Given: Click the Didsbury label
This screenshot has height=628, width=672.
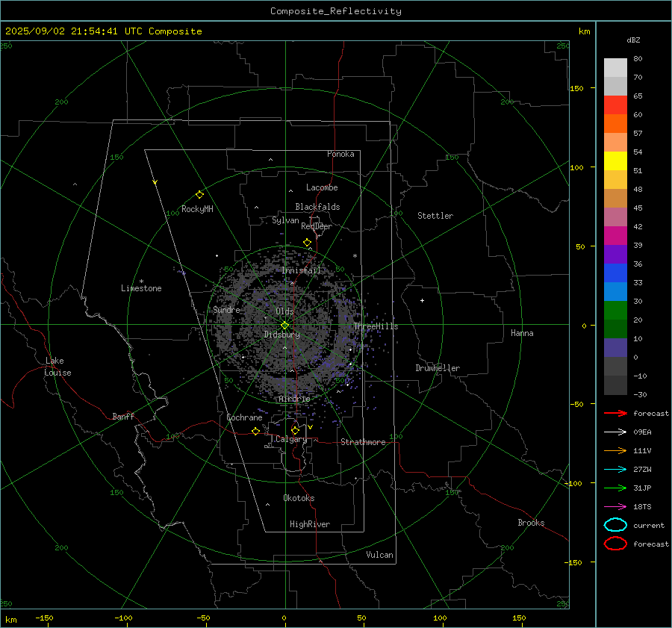Looking at the screenshot, I should click(x=282, y=335).
